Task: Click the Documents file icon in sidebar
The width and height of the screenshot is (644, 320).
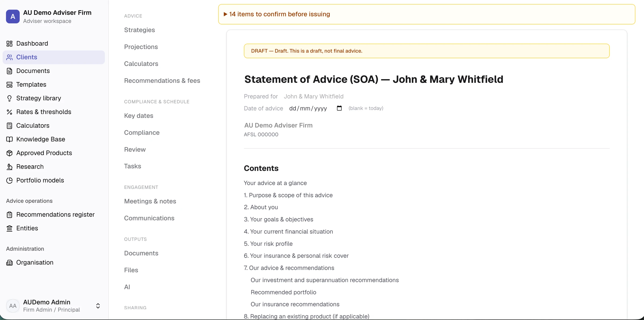Action: tap(9, 71)
